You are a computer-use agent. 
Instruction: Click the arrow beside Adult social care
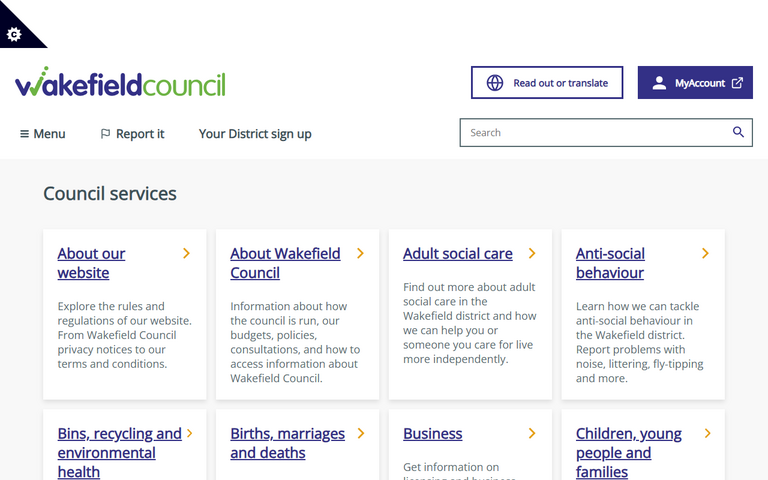coord(532,254)
